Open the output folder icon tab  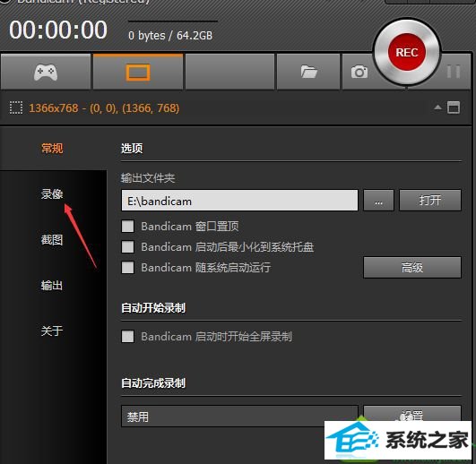(308, 73)
